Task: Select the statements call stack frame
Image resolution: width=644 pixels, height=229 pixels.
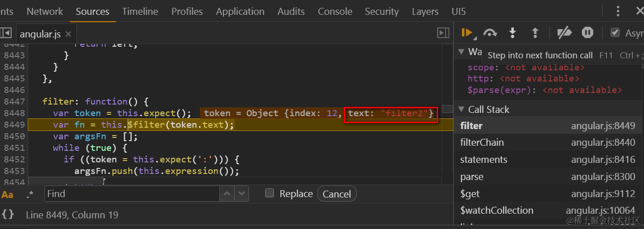Action: tap(549, 160)
